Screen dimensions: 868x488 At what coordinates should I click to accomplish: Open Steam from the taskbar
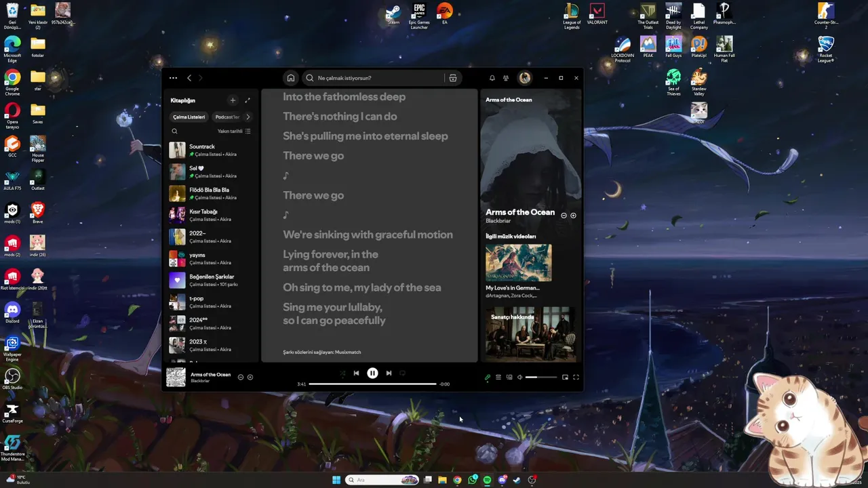point(517,480)
